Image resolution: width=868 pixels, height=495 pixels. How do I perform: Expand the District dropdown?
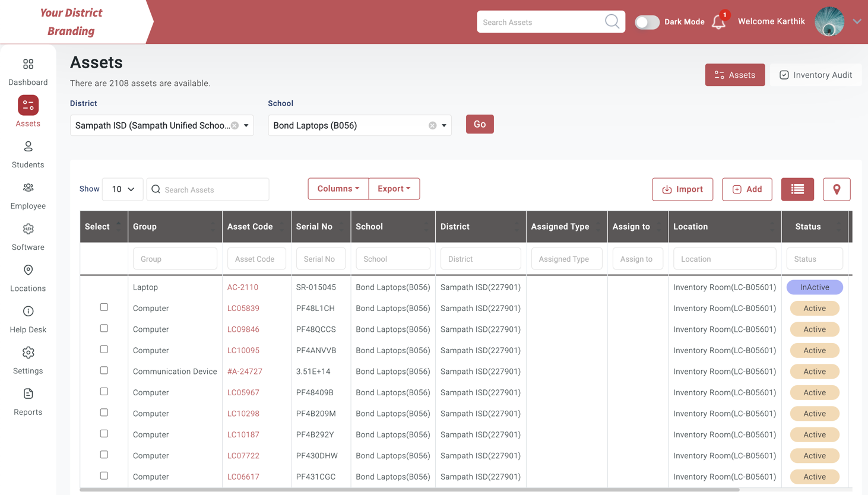coord(246,125)
